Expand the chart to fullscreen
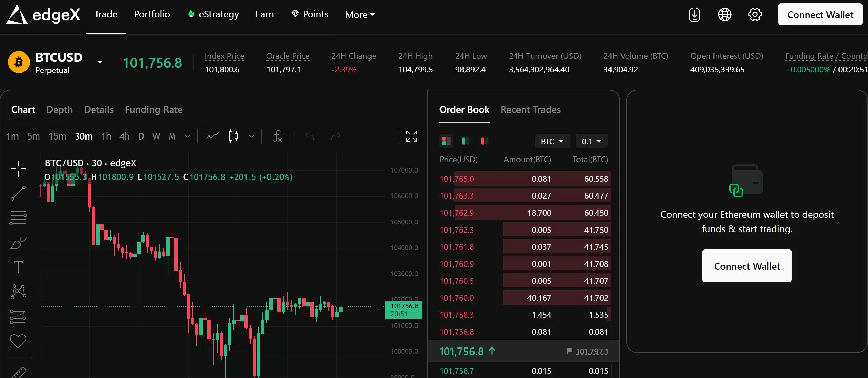Screen dimensions: 868x378 [x=411, y=136]
